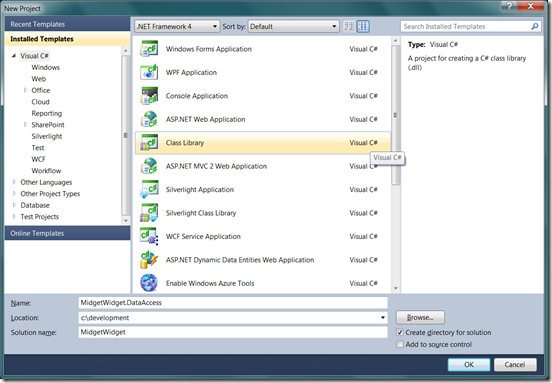The image size is (552, 383).
Task: Open the Sort by Default dropdown
Action: pyautogui.click(x=294, y=26)
